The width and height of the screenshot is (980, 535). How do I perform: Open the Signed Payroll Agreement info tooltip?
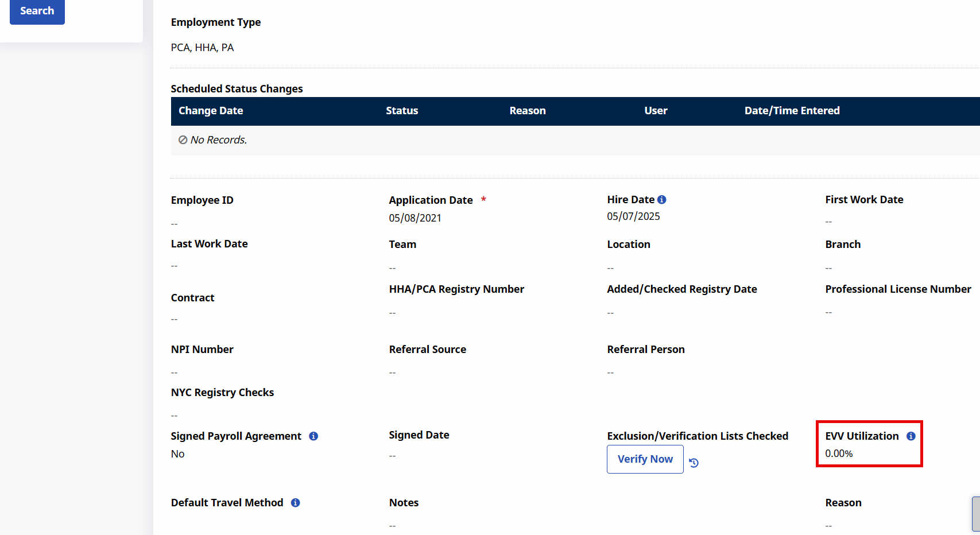click(313, 436)
